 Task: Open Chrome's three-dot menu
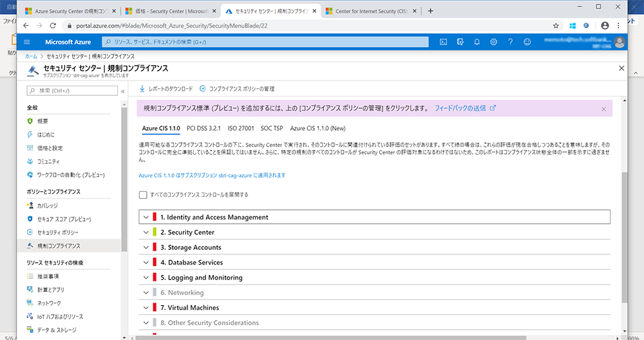pos(618,26)
